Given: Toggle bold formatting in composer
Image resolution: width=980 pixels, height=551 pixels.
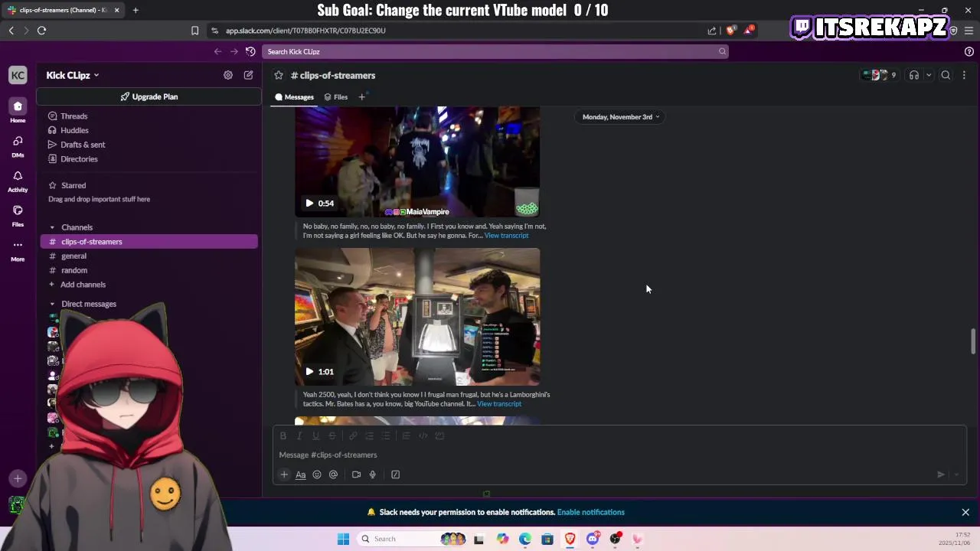Looking at the screenshot, I should pyautogui.click(x=283, y=435).
